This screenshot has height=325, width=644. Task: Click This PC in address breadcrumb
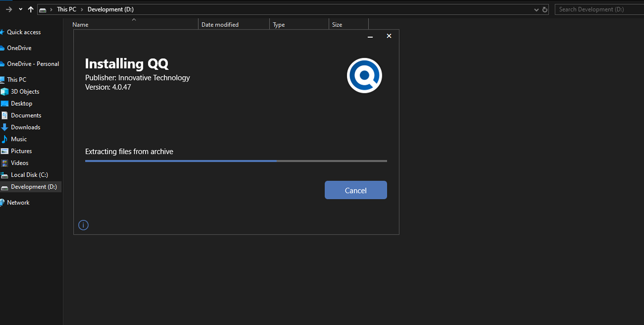tap(67, 9)
